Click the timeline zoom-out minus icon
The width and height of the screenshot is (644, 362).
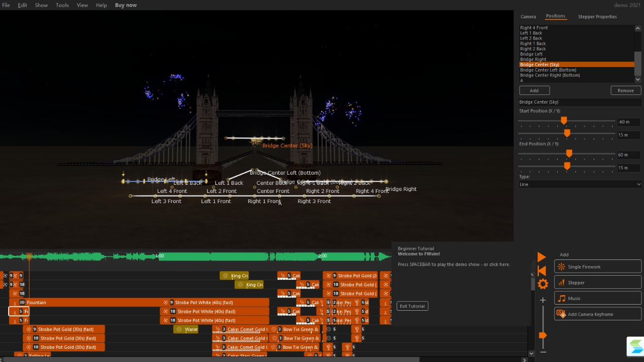click(543, 352)
